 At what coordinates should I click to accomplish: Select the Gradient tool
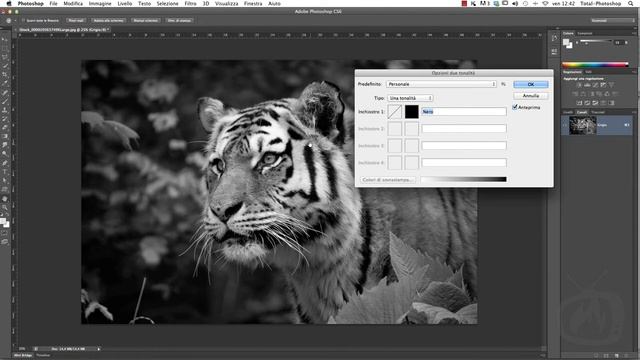pyautogui.click(x=5, y=136)
